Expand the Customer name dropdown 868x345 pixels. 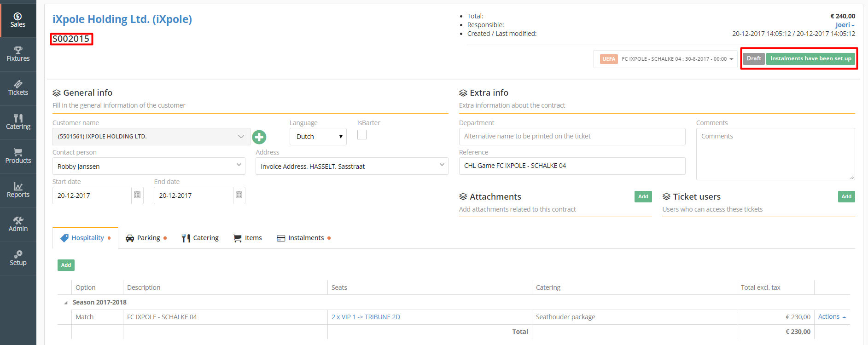click(x=151, y=137)
